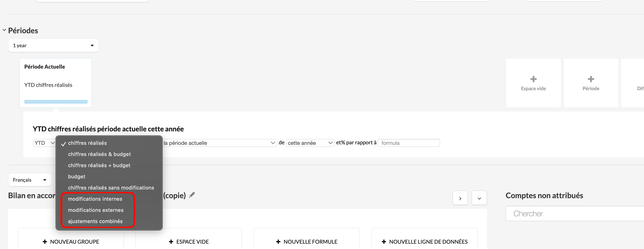Collapse the Périodes section chevron

click(4, 30)
